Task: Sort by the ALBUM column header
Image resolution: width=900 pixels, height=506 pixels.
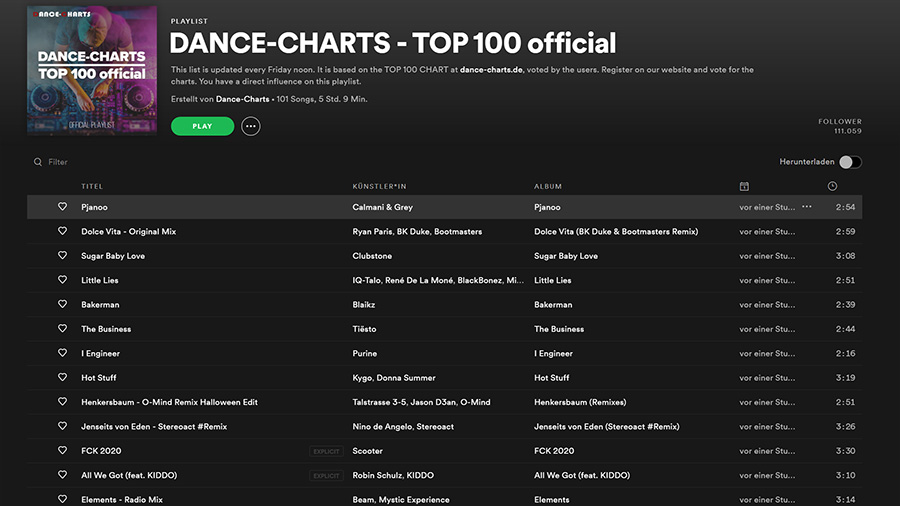Action: pos(548,186)
